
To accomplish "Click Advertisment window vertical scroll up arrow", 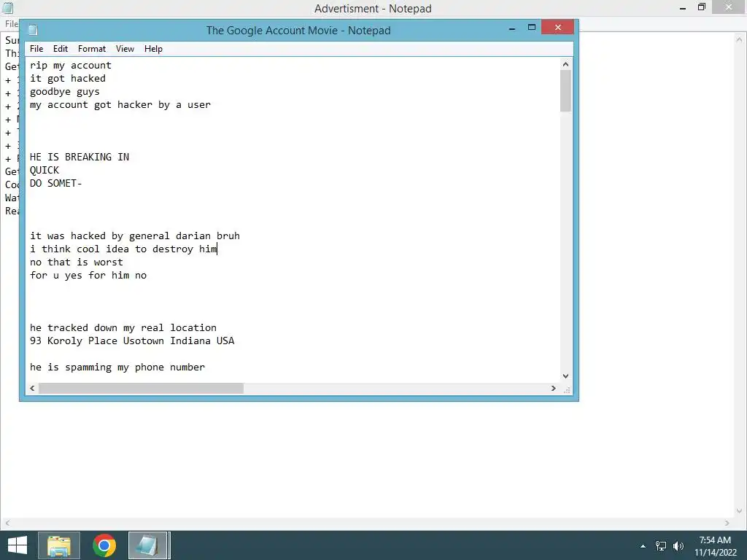I will [x=739, y=40].
